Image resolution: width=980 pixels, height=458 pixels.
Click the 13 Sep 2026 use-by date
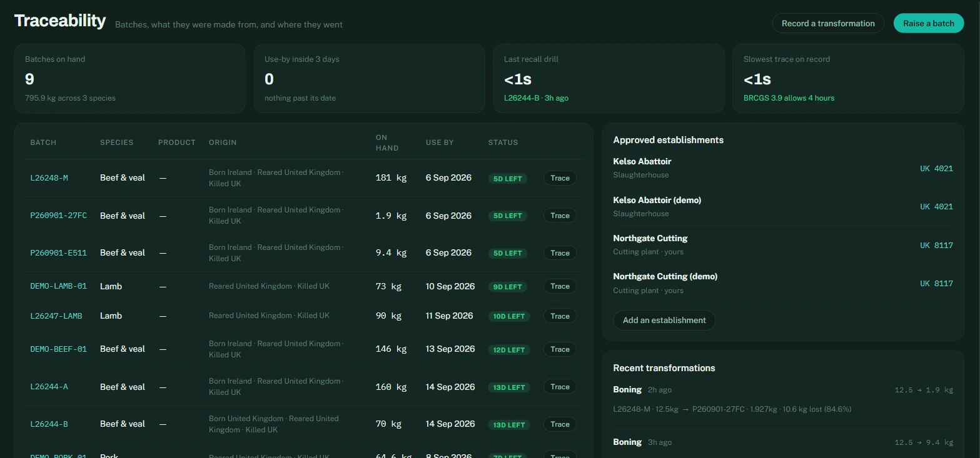point(450,349)
